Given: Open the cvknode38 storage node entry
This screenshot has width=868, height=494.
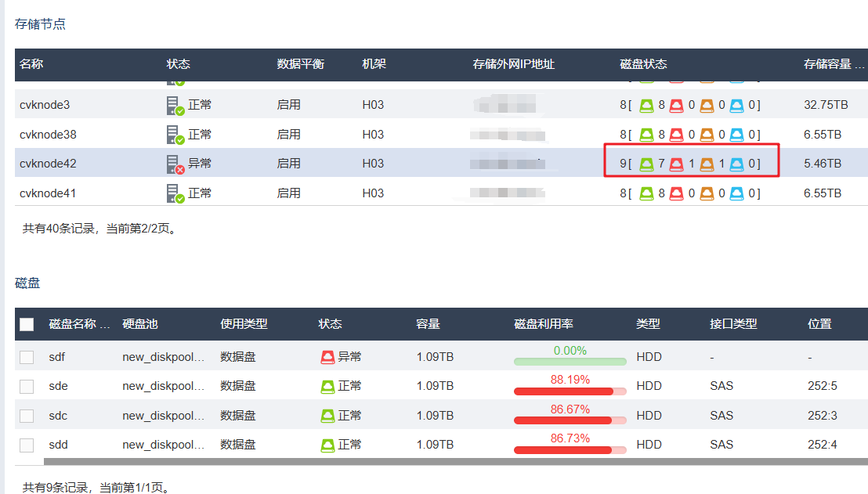Looking at the screenshot, I should [48, 135].
